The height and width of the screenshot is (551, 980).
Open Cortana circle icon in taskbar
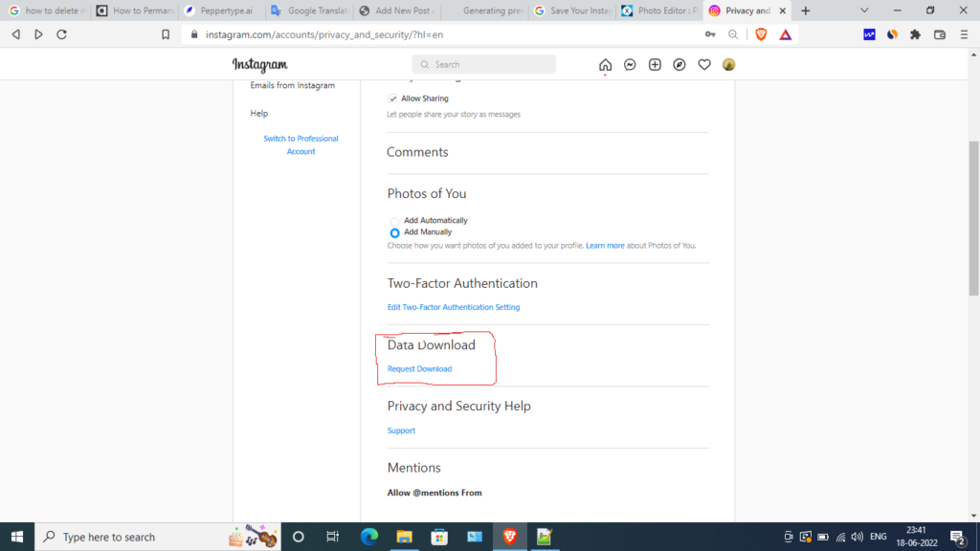click(x=299, y=537)
